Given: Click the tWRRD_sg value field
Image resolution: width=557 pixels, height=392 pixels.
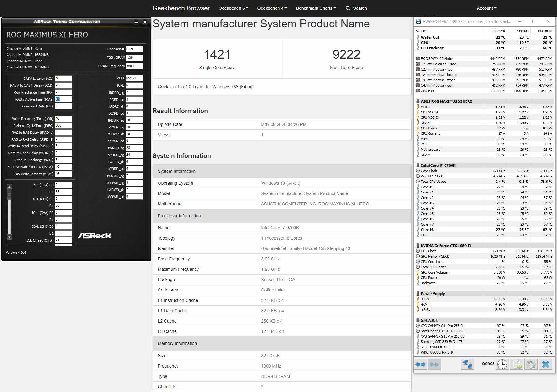Looking at the screenshot, I should pyautogui.click(x=134, y=148).
